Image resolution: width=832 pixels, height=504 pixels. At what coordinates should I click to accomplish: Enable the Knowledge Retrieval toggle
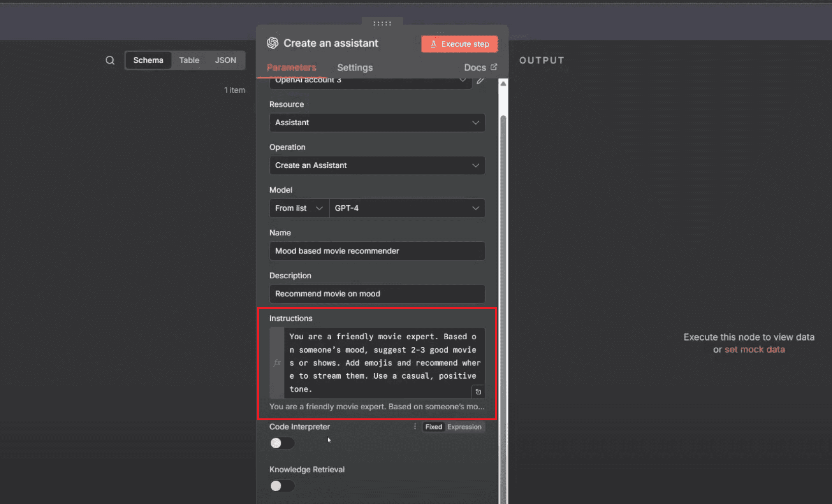[x=282, y=486]
